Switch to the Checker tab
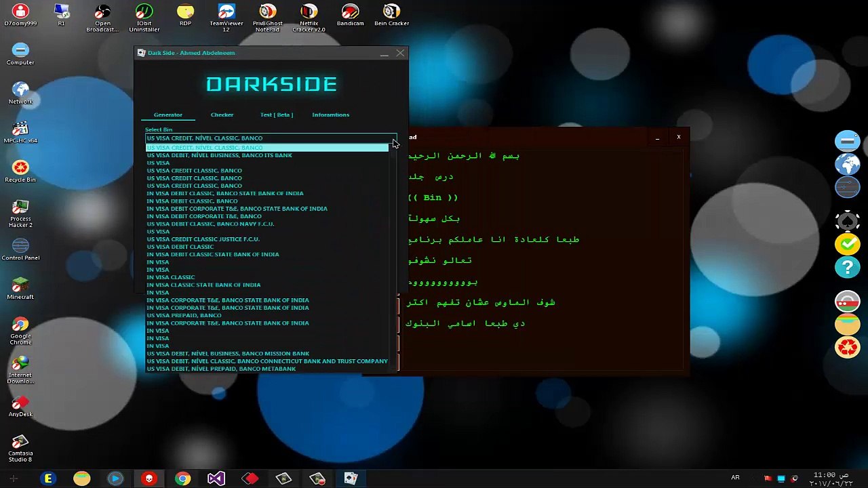The image size is (868, 488). [222, 115]
